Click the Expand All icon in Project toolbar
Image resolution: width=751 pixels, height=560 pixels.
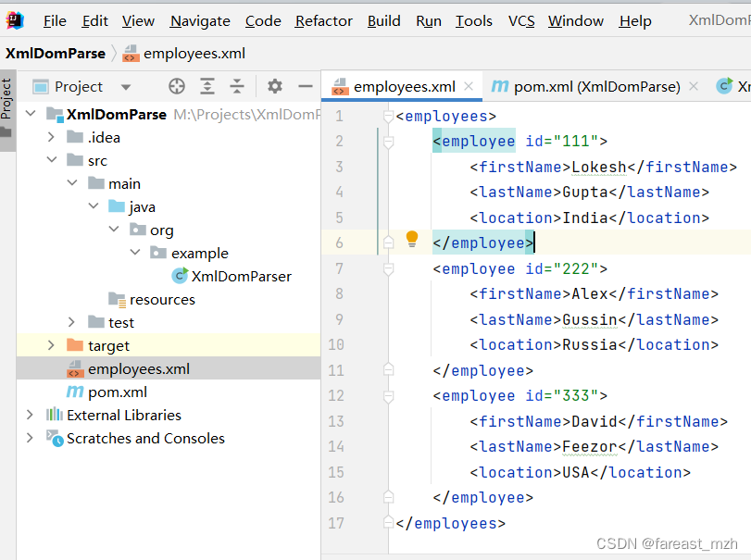(x=206, y=86)
